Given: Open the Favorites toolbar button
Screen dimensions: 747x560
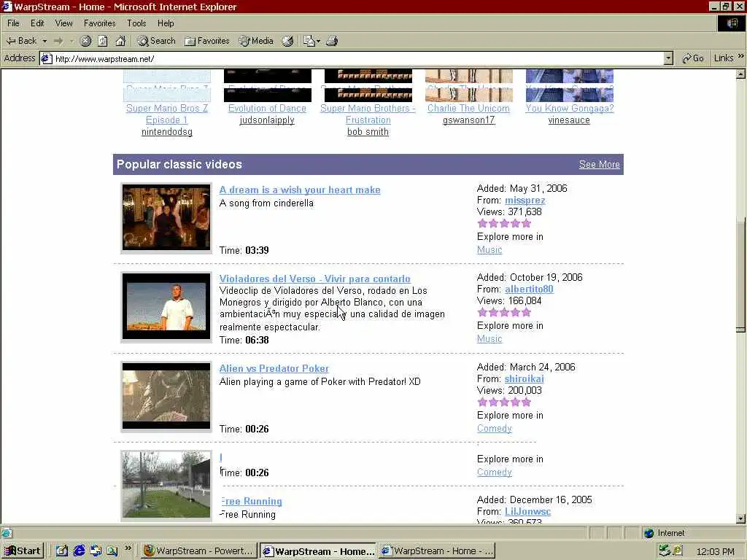Looking at the screenshot, I should tap(206, 41).
